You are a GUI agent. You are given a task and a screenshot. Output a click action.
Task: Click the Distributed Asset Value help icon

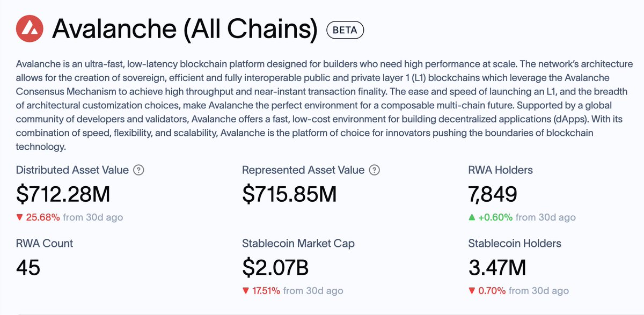pyautogui.click(x=138, y=170)
